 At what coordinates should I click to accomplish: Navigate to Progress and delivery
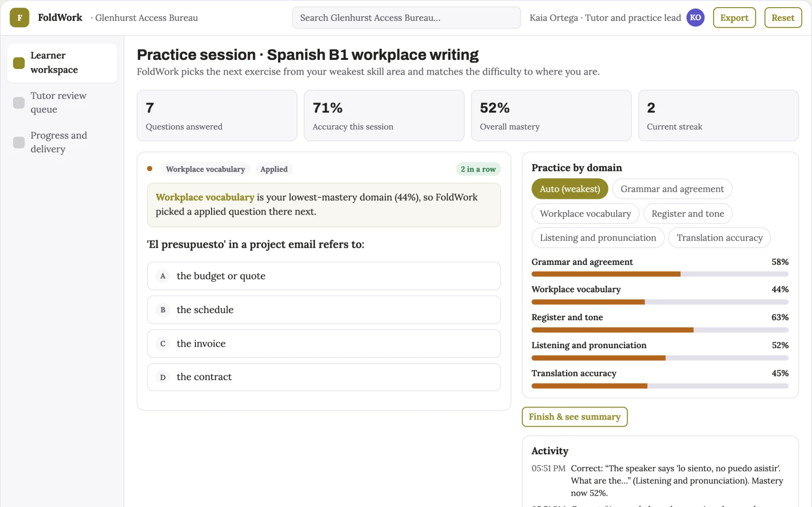click(x=62, y=142)
